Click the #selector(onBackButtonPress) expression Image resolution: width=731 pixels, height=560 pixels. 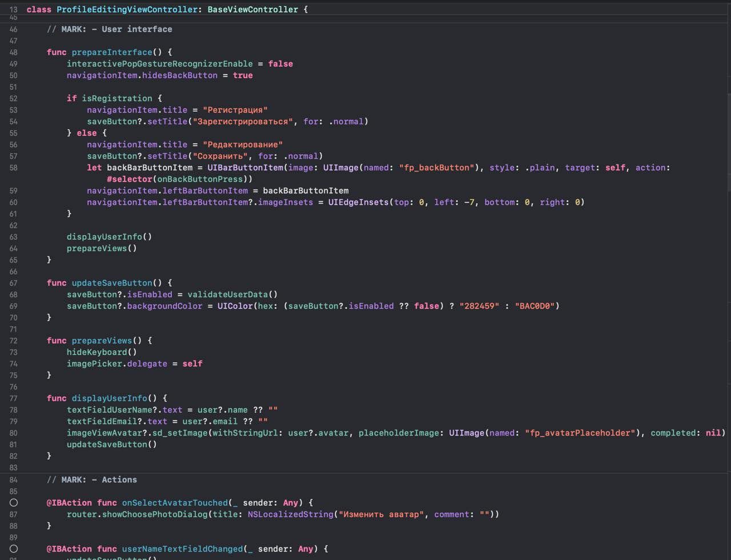click(x=179, y=179)
